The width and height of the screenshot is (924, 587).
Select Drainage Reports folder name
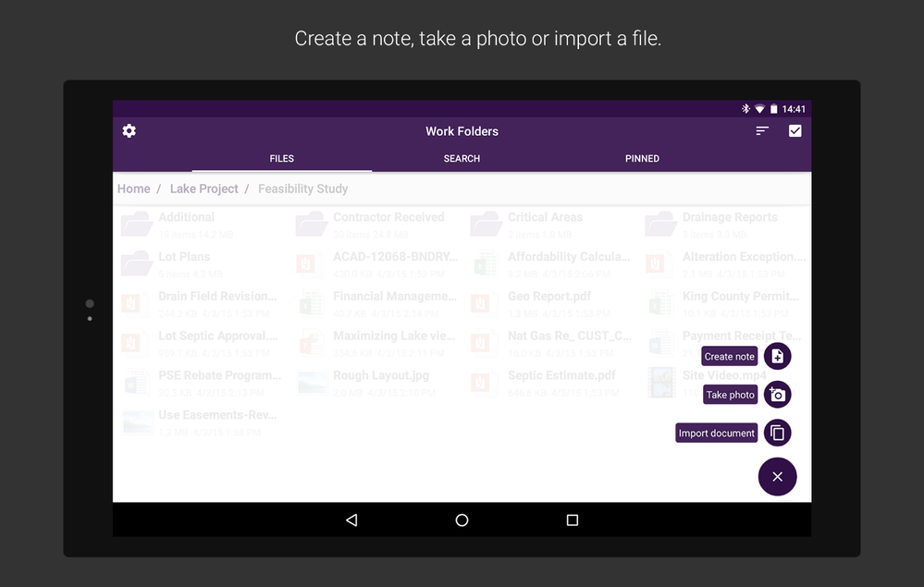(730, 216)
